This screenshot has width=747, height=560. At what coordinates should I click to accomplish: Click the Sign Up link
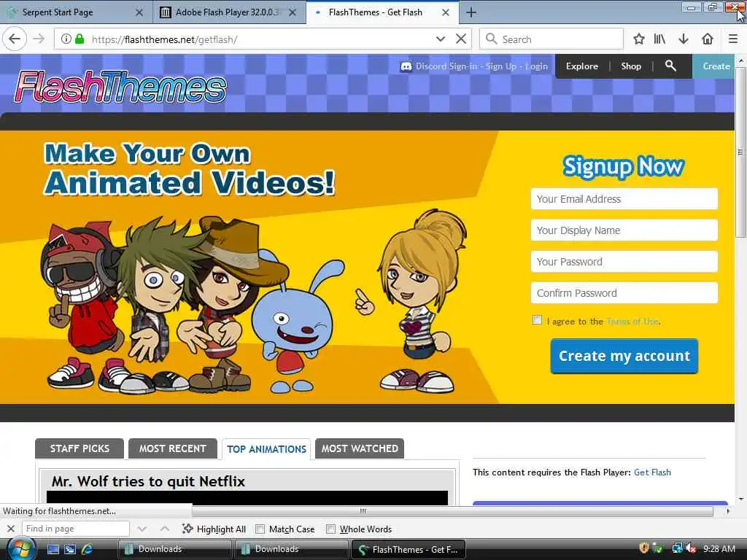click(x=500, y=66)
